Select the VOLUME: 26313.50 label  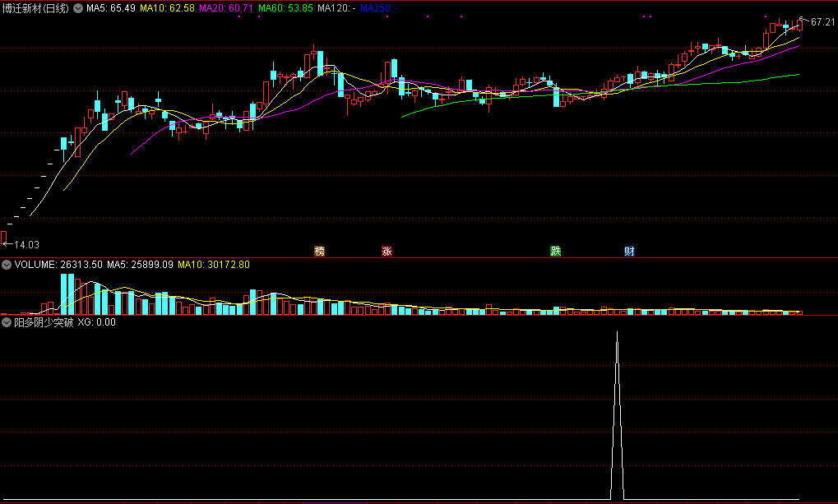[x=58, y=265]
